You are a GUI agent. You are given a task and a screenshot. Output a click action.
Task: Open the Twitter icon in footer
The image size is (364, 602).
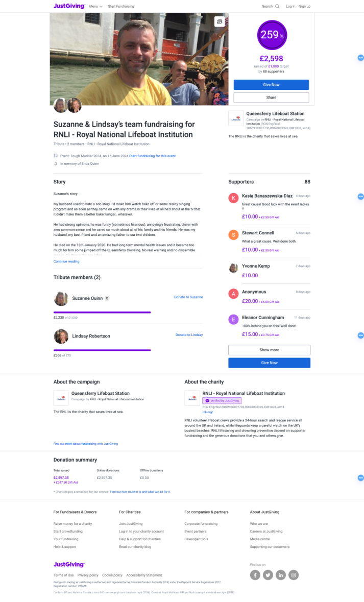[x=268, y=575]
